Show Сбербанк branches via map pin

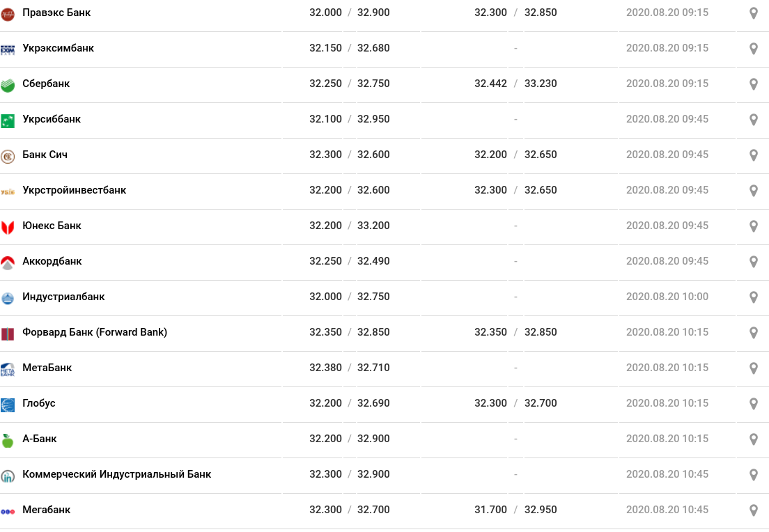point(754,84)
